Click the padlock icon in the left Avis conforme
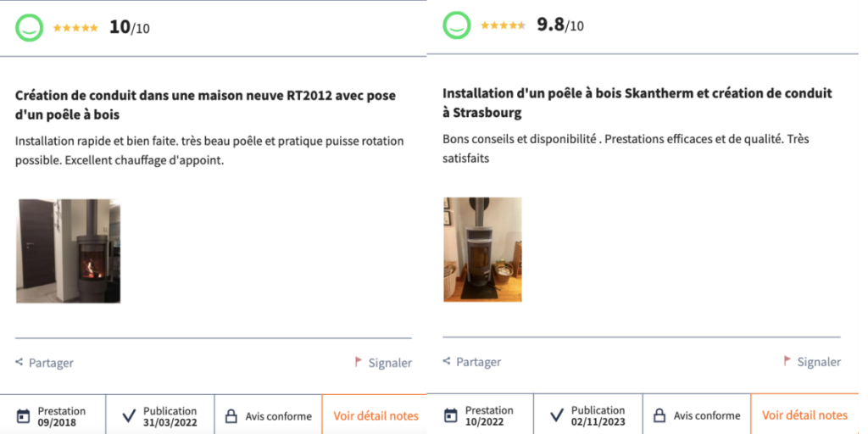Screen dimensions: 868x434 [x=231, y=416]
